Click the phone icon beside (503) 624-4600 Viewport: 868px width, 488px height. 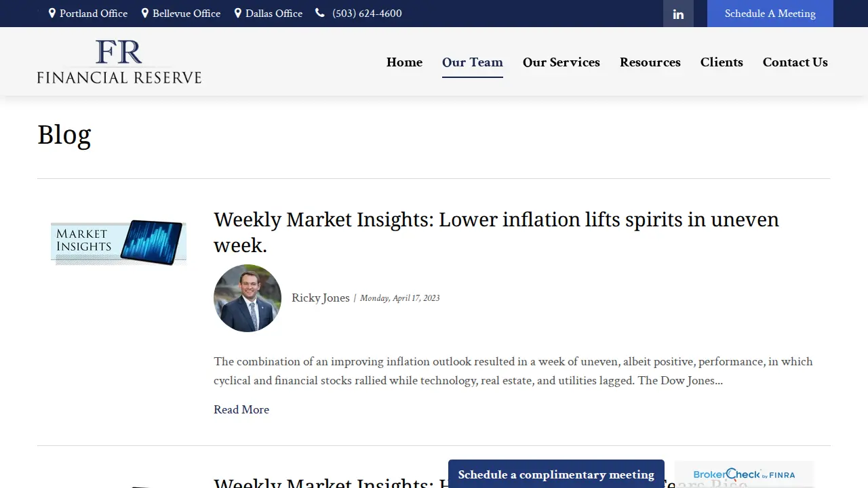click(320, 13)
